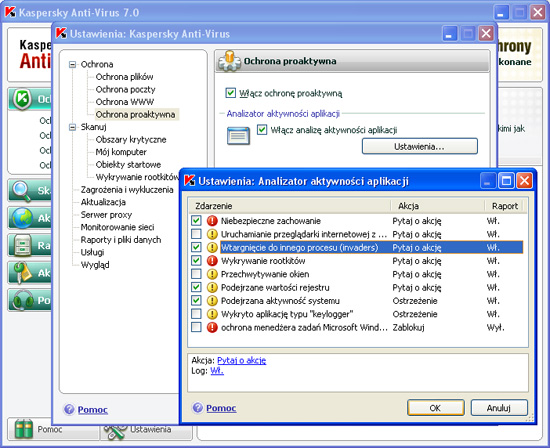The image size is (550, 448).
Task: Uncheck Podejrzana aktywność systemu event
Action: point(196,300)
